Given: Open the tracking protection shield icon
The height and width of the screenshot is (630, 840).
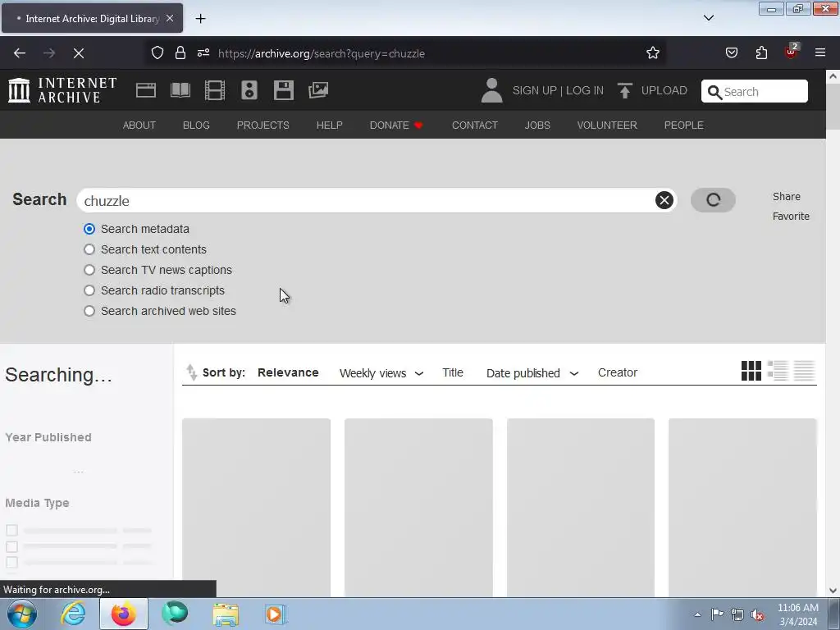Looking at the screenshot, I should [x=157, y=53].
